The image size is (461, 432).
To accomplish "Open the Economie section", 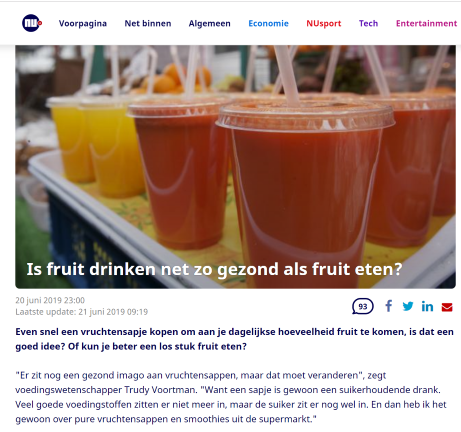I will click(x=268, y=23).
